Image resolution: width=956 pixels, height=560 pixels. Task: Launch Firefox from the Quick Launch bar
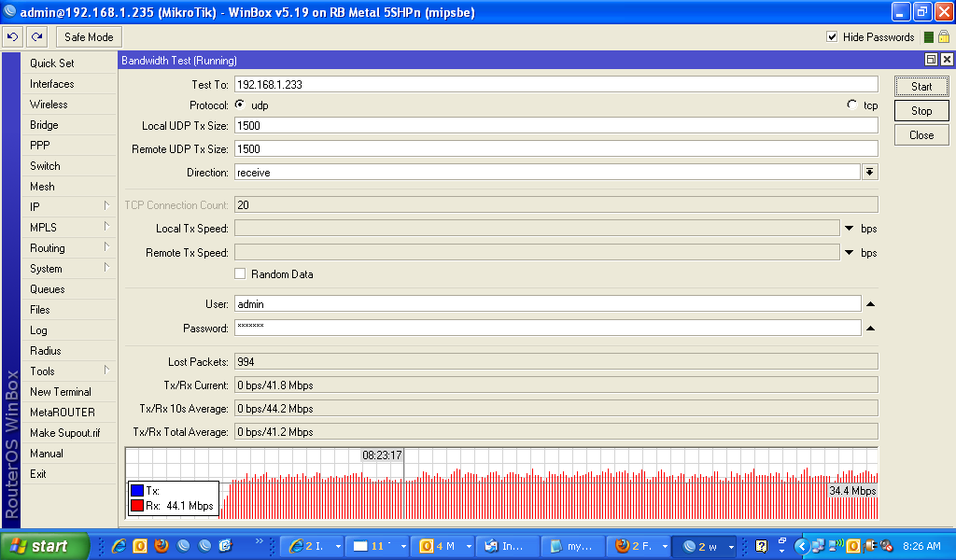(x=162, y=545)
